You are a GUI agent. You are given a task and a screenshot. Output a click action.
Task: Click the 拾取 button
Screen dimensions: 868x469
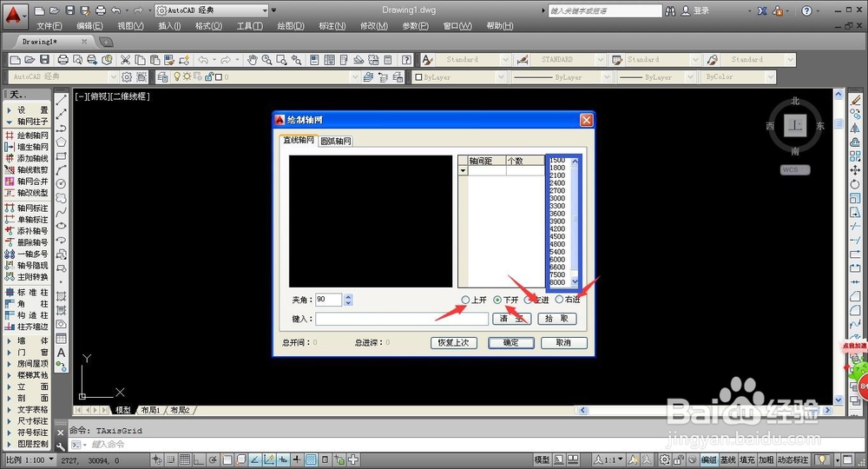(x=557, y=319)
